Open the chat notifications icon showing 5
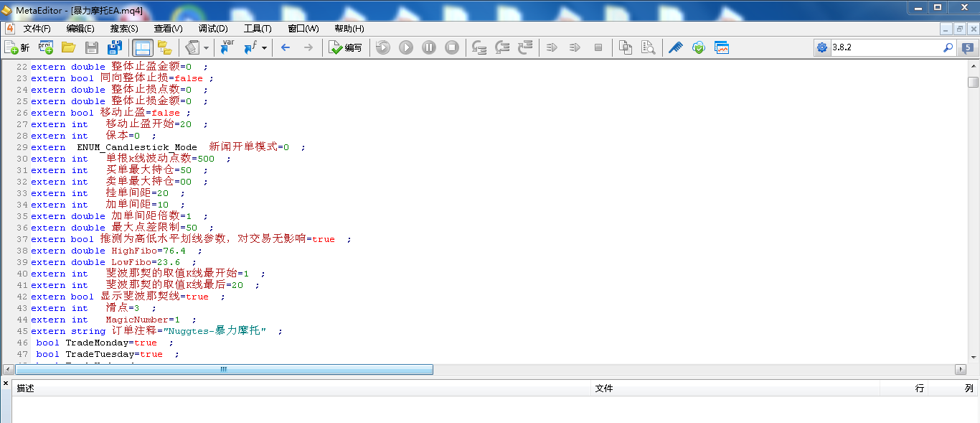980x423 pixels. (x=968, y=48)
